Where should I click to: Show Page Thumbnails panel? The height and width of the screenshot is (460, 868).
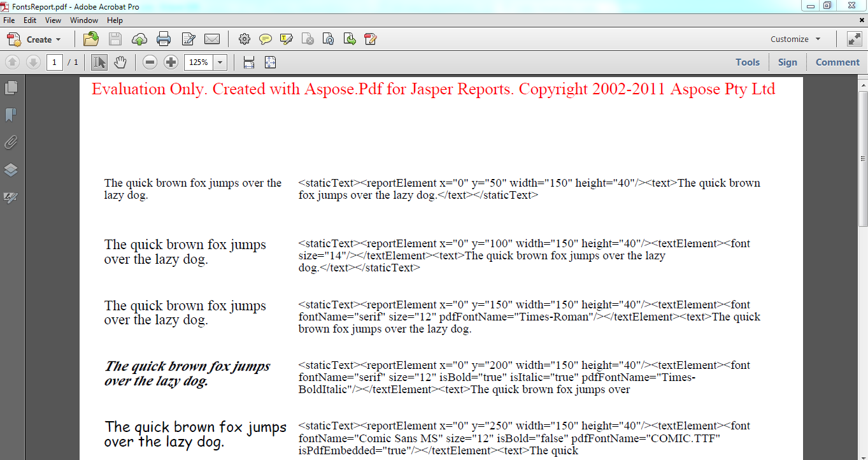pos(10,89)
